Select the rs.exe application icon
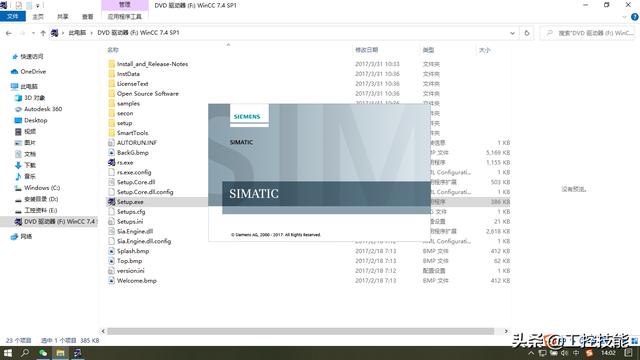The image size is (640, 360). (x=111, y=162)
